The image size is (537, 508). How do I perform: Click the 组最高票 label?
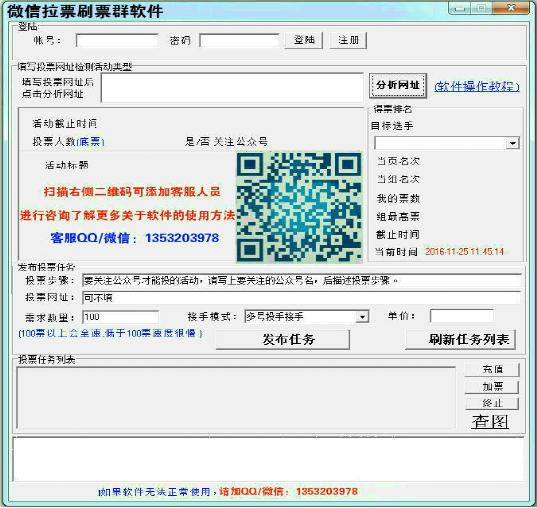tap(398, 216)
